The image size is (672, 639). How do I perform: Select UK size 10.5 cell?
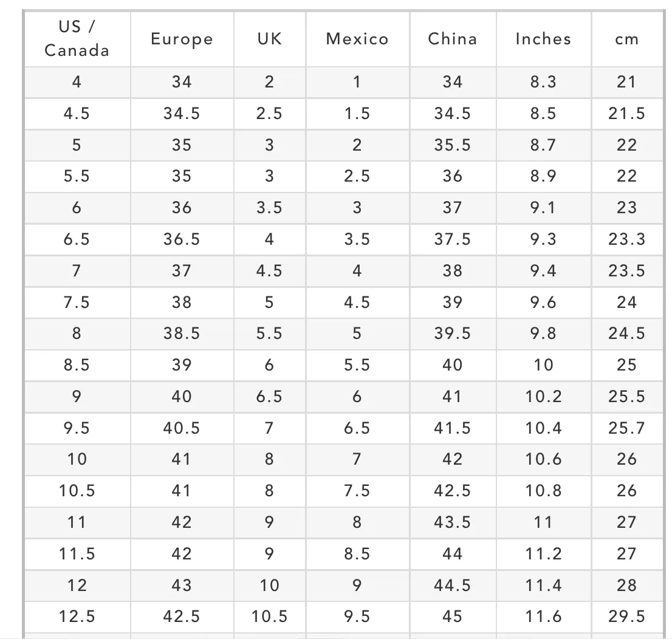(x=270, y=617)
